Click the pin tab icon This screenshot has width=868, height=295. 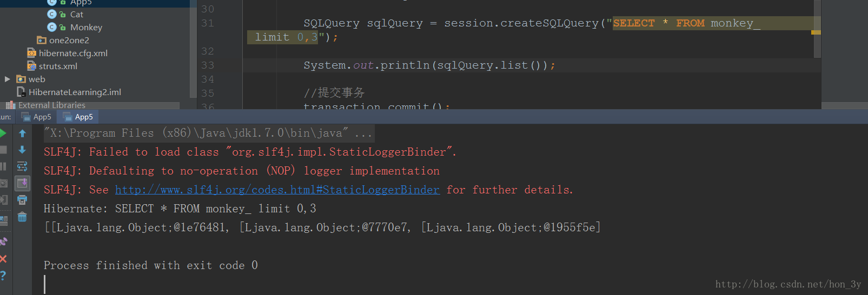3,242
